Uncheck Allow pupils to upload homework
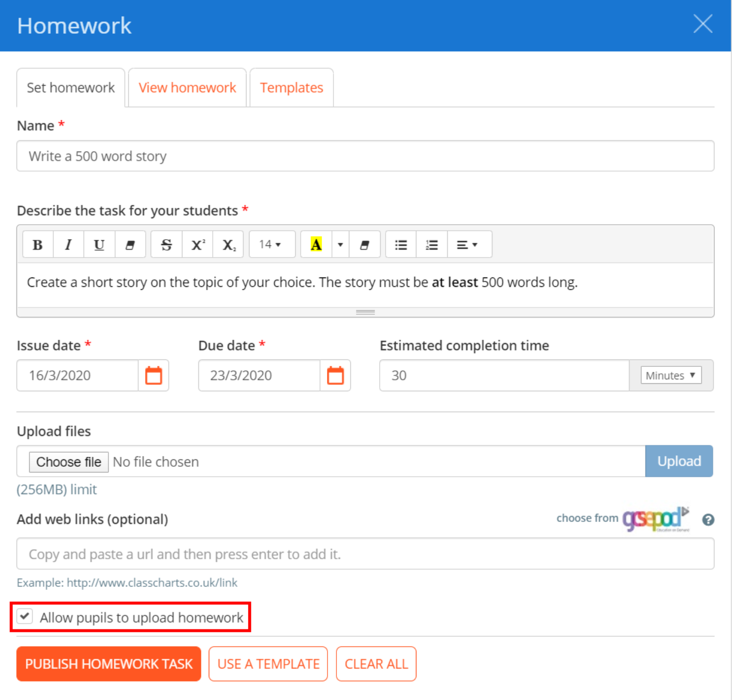732x700 pixels. pyautogui.click(x=25, y=617)
